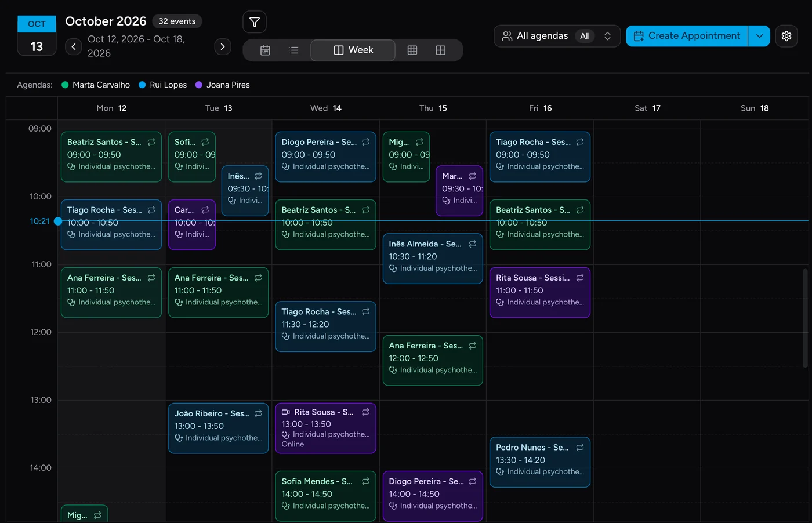Open Ana Ferreira's Monday 11:00 appointment

111,292
